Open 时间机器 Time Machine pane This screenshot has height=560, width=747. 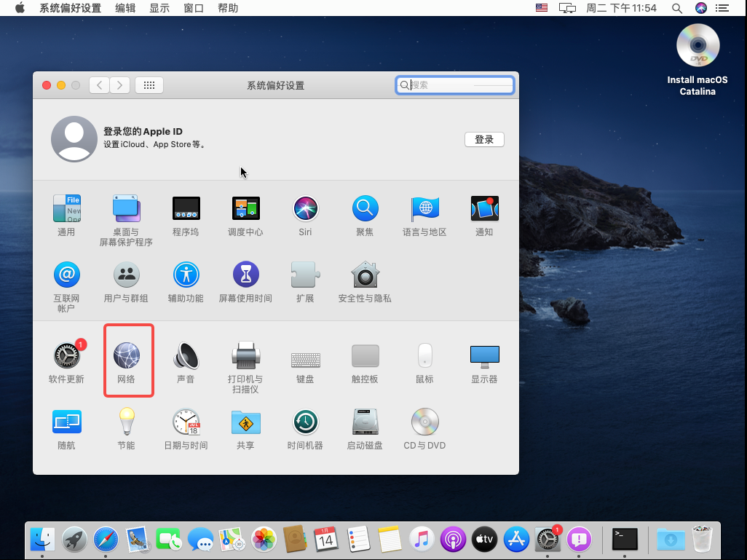click(305, 428)
